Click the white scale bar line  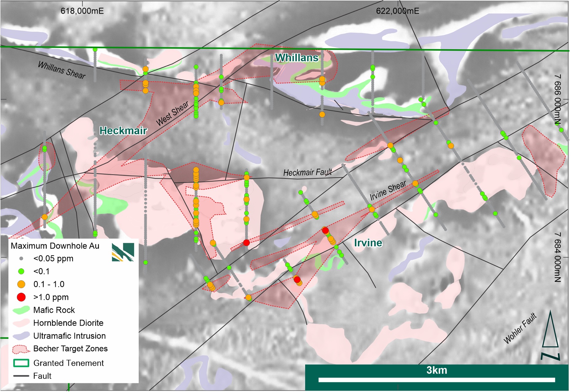point(437,380)
